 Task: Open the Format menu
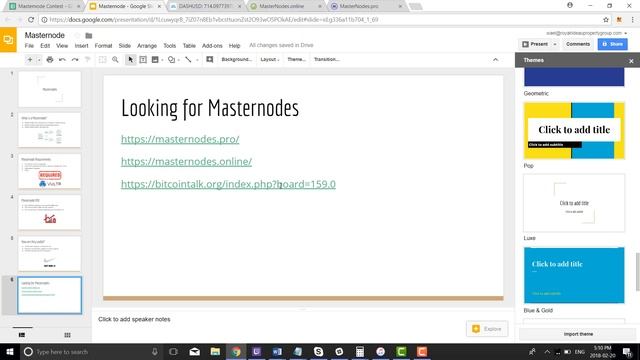[103, 46]
